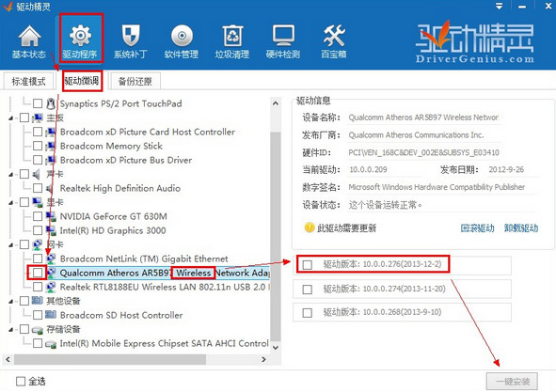Collapse the 其他设备 tree group
The width and height of the screenshot is (556, 392).
point(11,301)
